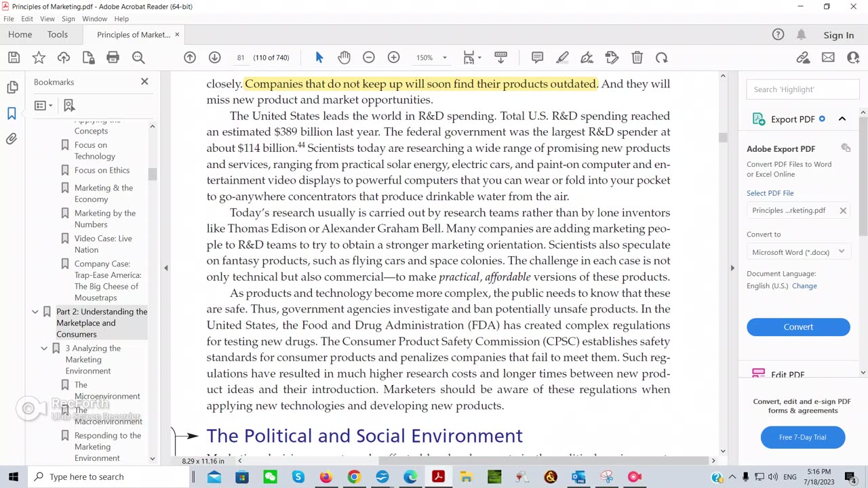Image resolution: width=868 pixels, height=488 pixels.
Task: Save the PDF file
Action: 14,58
